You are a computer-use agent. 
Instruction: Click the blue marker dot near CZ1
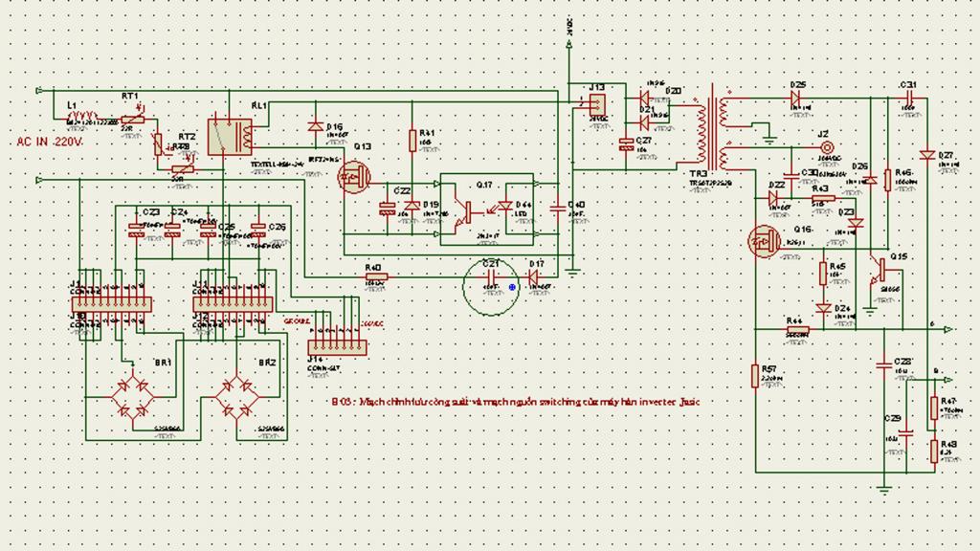tap(513, 287)
